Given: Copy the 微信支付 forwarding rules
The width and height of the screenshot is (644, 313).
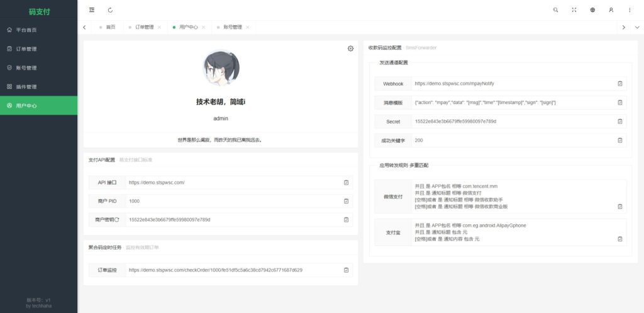Looking at the screenshot, I should (x=620, y=207).
